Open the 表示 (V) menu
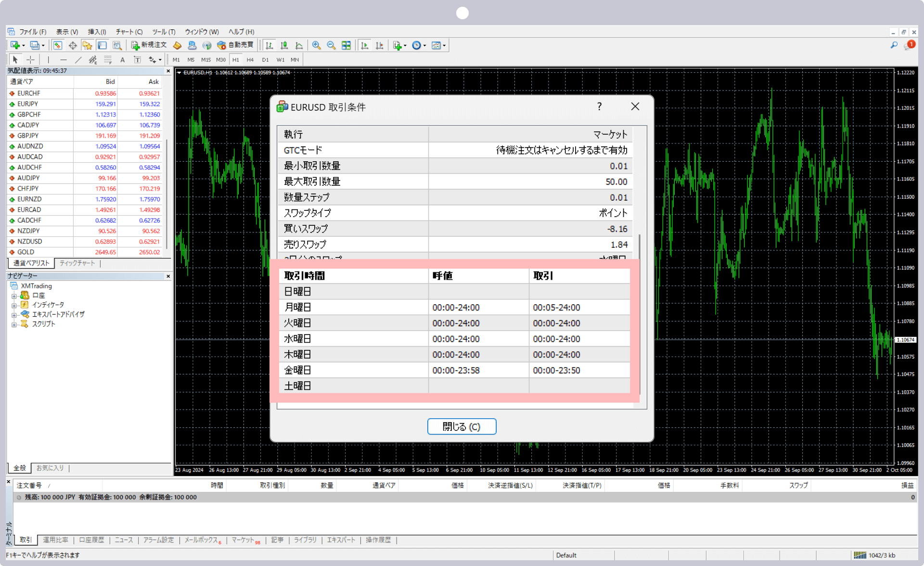 point(67,32)
